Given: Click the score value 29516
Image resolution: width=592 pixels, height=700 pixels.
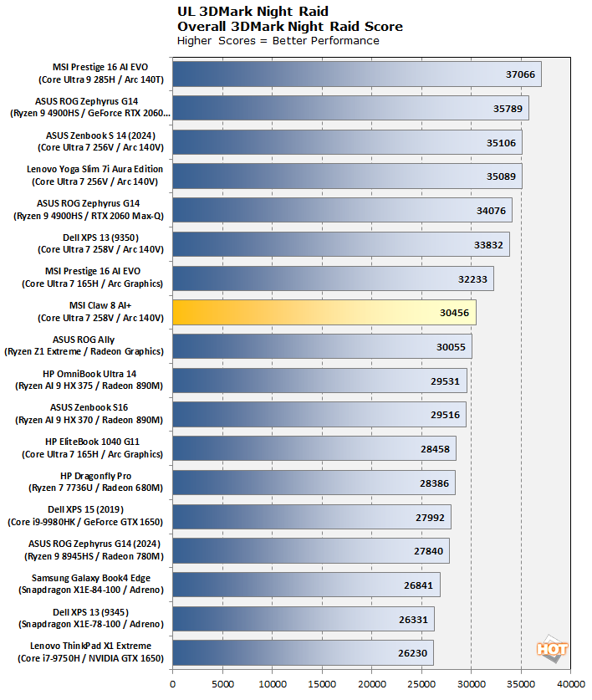Looking at the screenshot, I should click(x=445, y=415).
